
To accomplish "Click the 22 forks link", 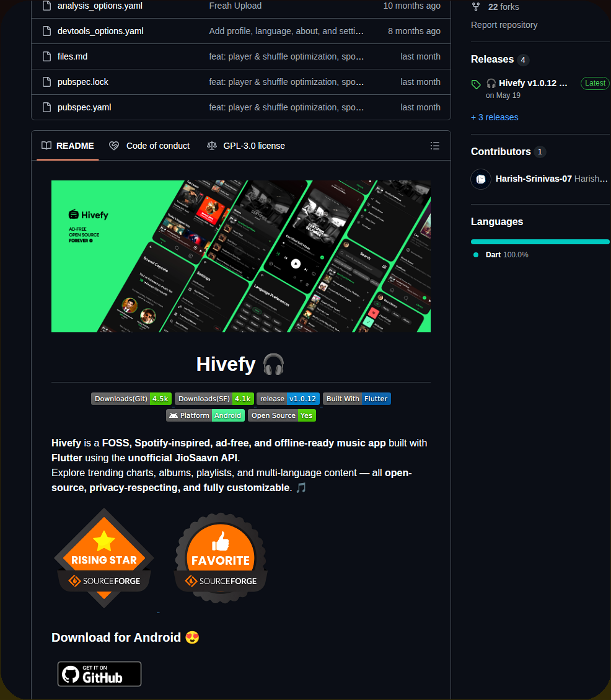I will tap(503, 7).
